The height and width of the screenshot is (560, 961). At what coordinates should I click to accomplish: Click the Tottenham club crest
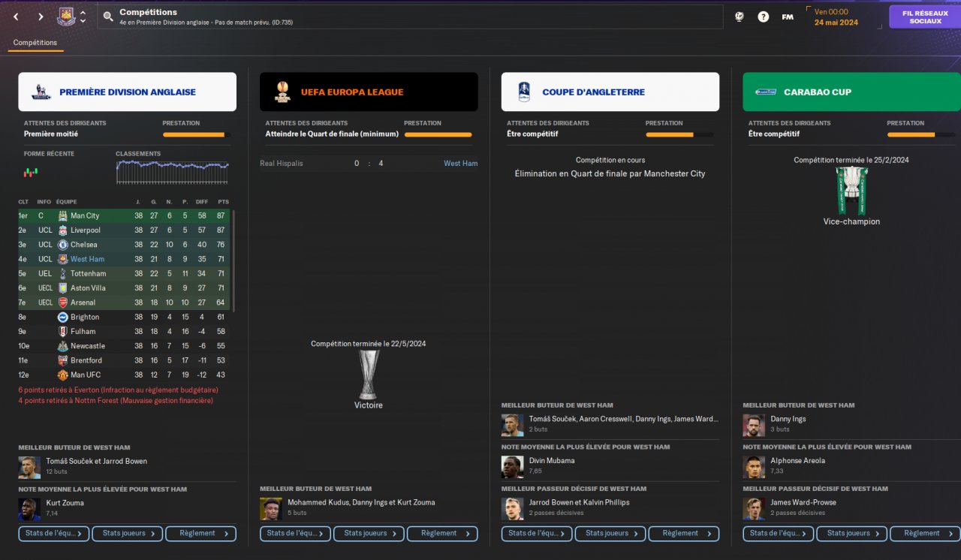click(63, 274)
